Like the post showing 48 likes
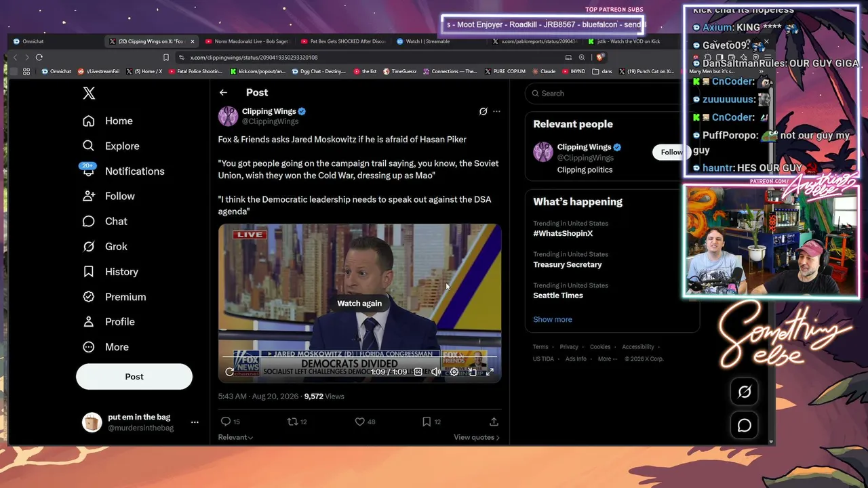Image resolution: width=868 pixels, height=488 pixels. (359, 422)
